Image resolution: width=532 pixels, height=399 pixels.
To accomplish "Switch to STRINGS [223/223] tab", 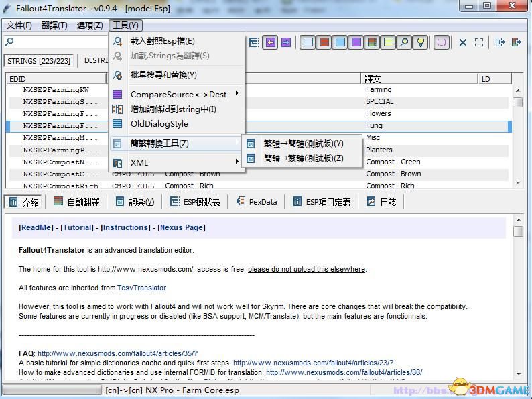I will pyautogui.click(x=39, y=61).
